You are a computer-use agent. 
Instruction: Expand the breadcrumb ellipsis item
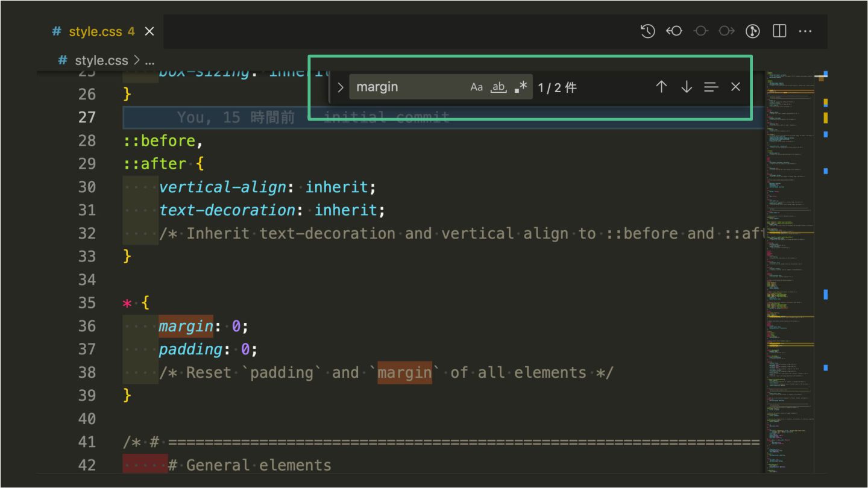(149, 60)
